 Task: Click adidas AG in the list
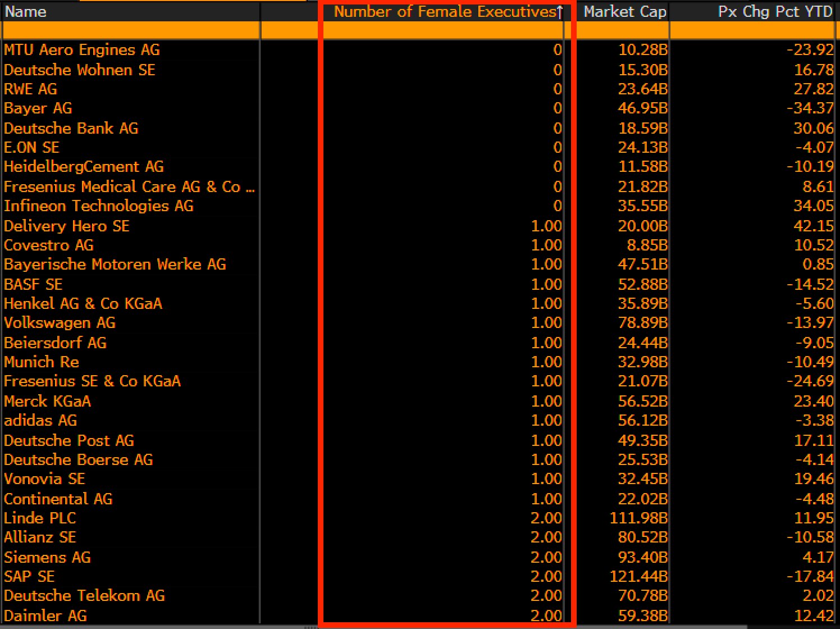[x=40, y=421]
